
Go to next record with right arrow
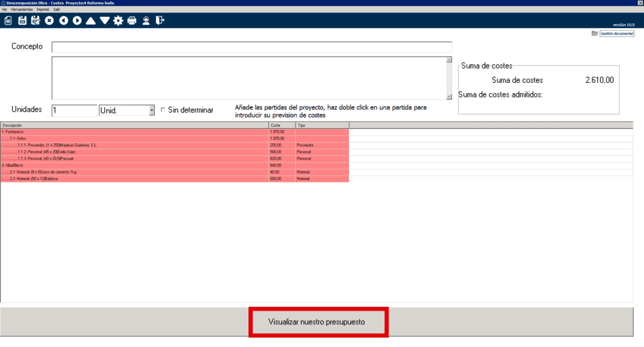tap(77, 21)
